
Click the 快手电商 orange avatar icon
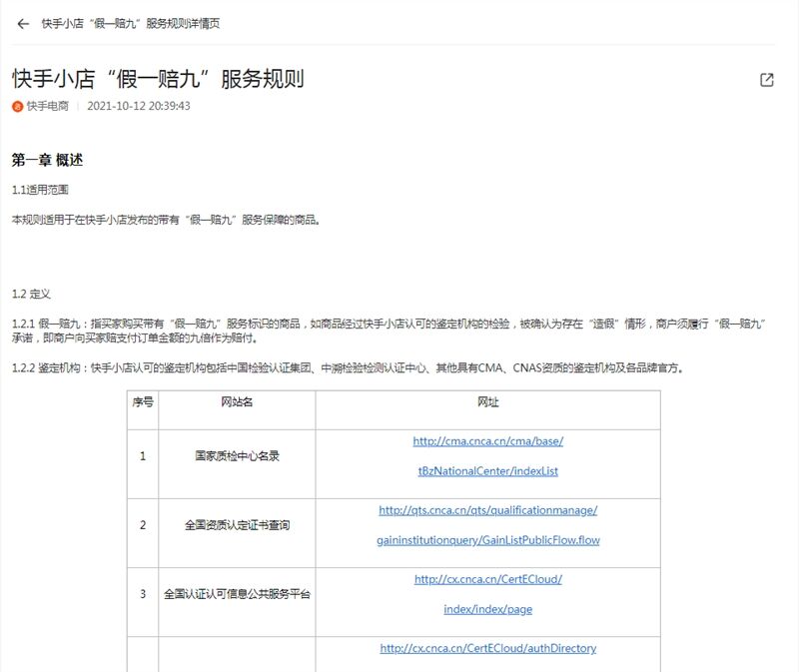18,106
